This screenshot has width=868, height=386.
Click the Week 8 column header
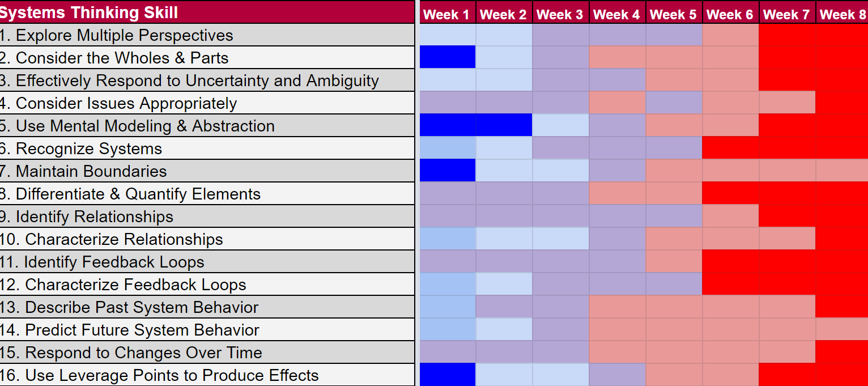[x=843, y=15]
